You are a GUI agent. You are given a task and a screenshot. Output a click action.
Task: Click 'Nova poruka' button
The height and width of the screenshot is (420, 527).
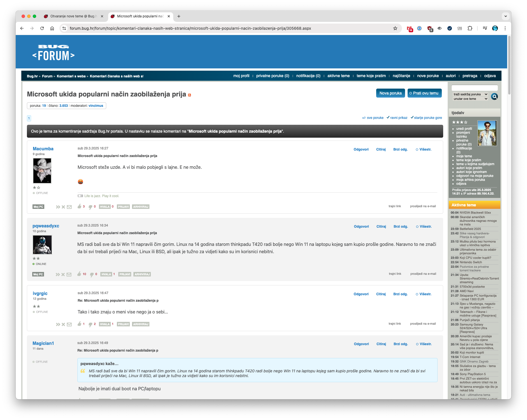390,93
